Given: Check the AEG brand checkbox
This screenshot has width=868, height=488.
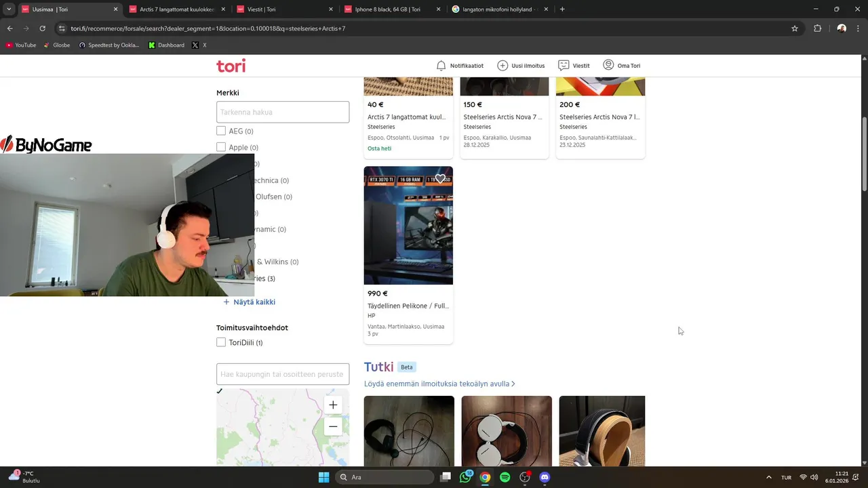Looking at the screenshot, I should coord(221,131).
